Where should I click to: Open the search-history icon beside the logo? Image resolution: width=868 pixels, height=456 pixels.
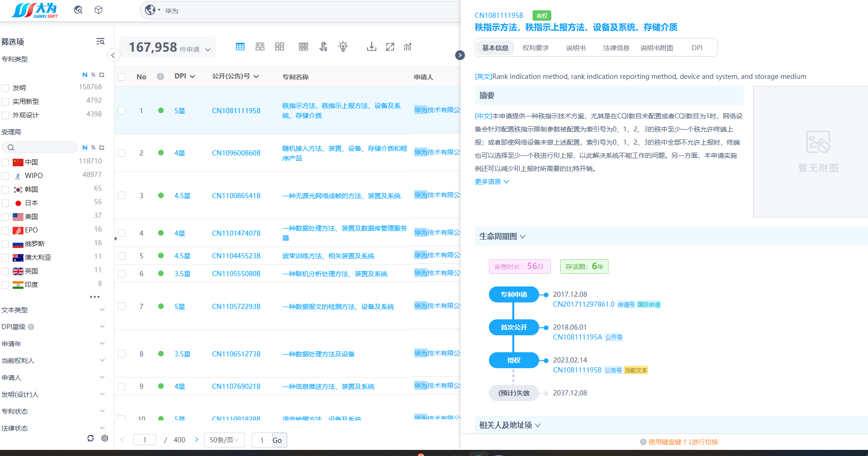click(x=78, y=10)
